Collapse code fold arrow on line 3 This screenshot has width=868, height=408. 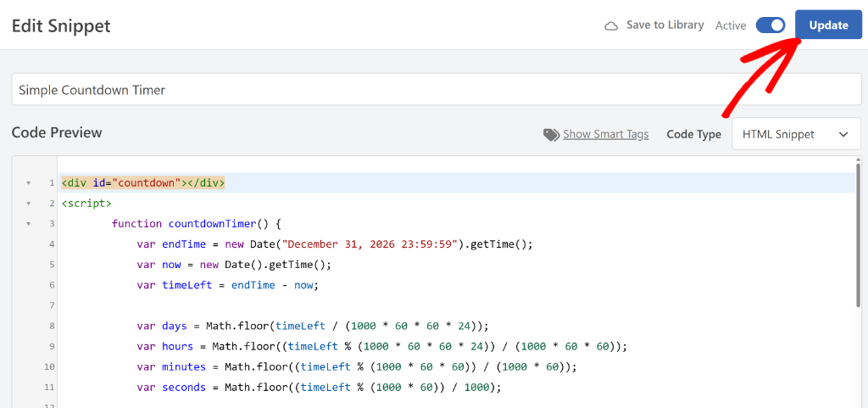coord(28,224)
